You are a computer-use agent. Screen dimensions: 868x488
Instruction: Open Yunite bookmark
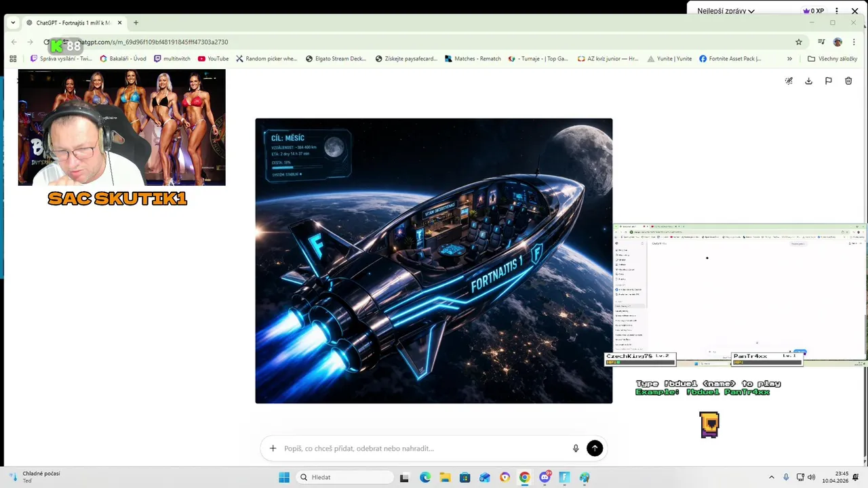pos(669,59)
